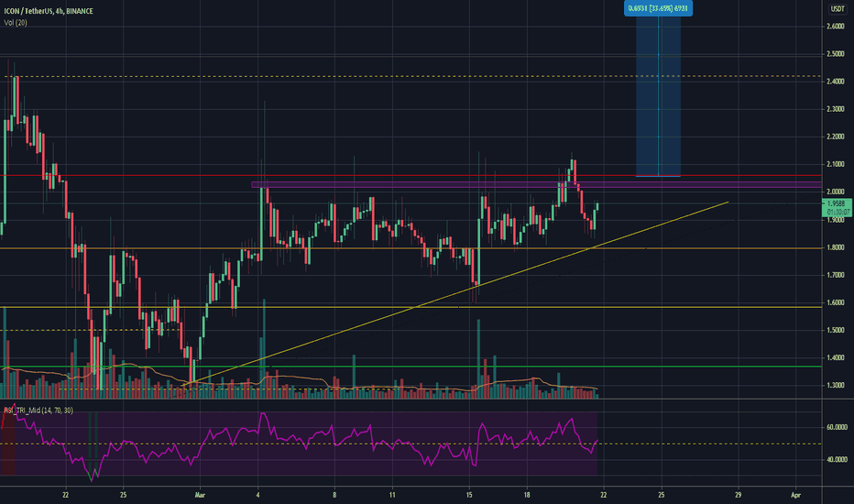854x504 pixels.
Task: Click the 1.8000 price axis label
Action: 835,247
